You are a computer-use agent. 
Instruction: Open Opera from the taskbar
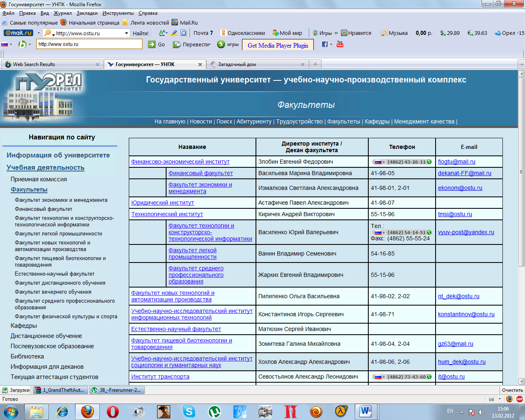tap(112, 411)
